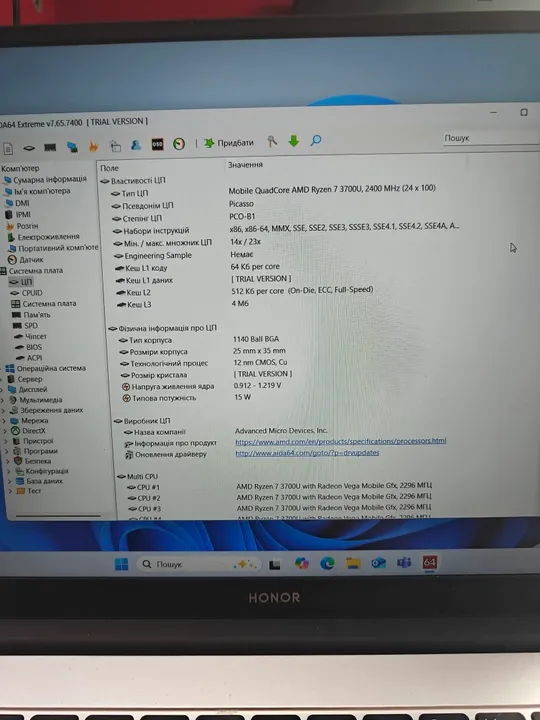Open File Explorer from the taskbar
540x720 pixels.
353,563
